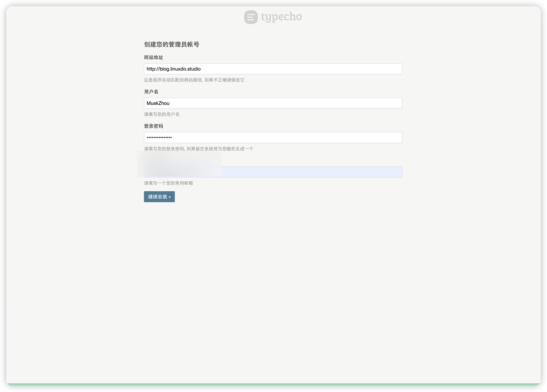Click the 请填写一个您的常用邮箱 hint text
Image resolution: width=547 pixels, height=392 pixels.
pyautogui.click(x=168, y=183)
